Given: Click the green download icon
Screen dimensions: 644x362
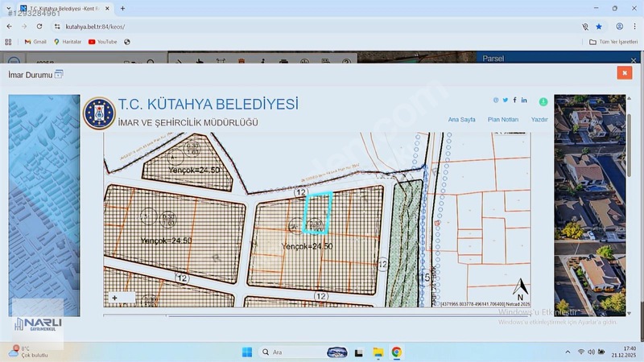Looking at the screenshot, I should pos(543,101).
